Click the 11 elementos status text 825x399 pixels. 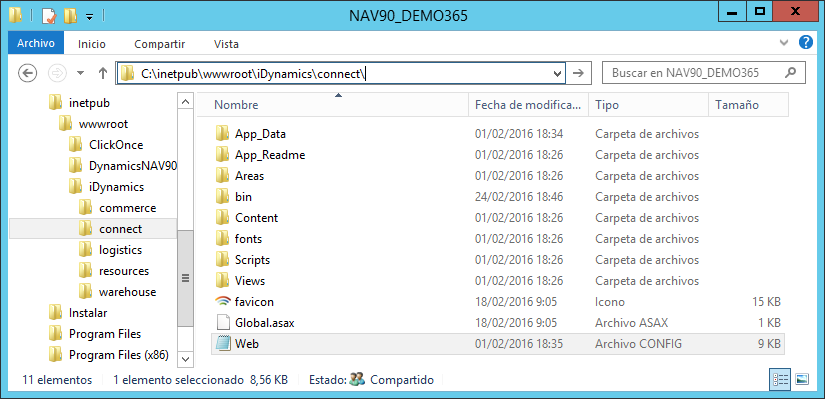tap(57, 380)
